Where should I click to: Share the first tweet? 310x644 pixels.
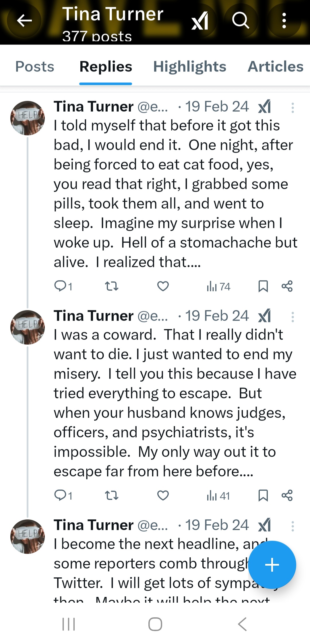[x=287, y=286]
